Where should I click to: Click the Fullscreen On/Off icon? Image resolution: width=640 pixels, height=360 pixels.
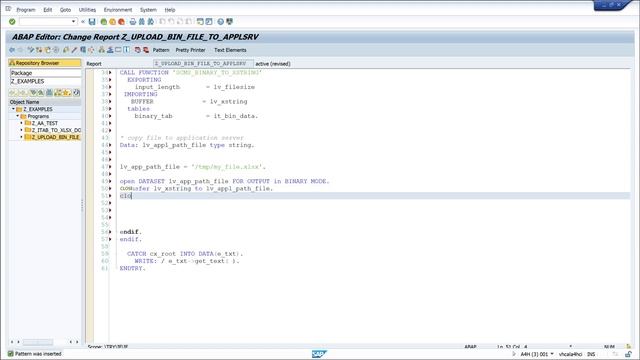118,50
